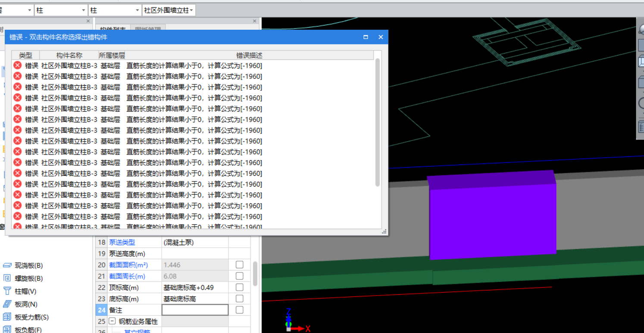The width and height of the screenshot is (644, 333).
Task: Click the 备注 value input field
Action: 195,310
